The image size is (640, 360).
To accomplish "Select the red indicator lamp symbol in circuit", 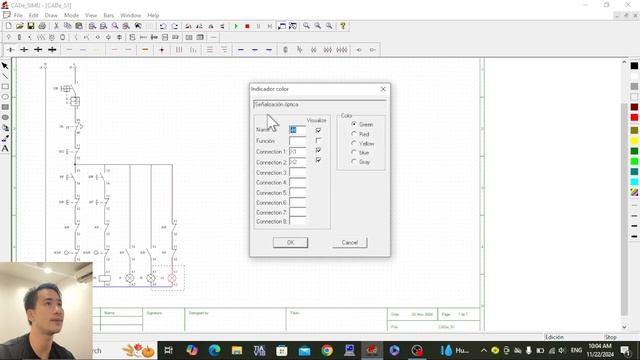I will pos(172,278).
